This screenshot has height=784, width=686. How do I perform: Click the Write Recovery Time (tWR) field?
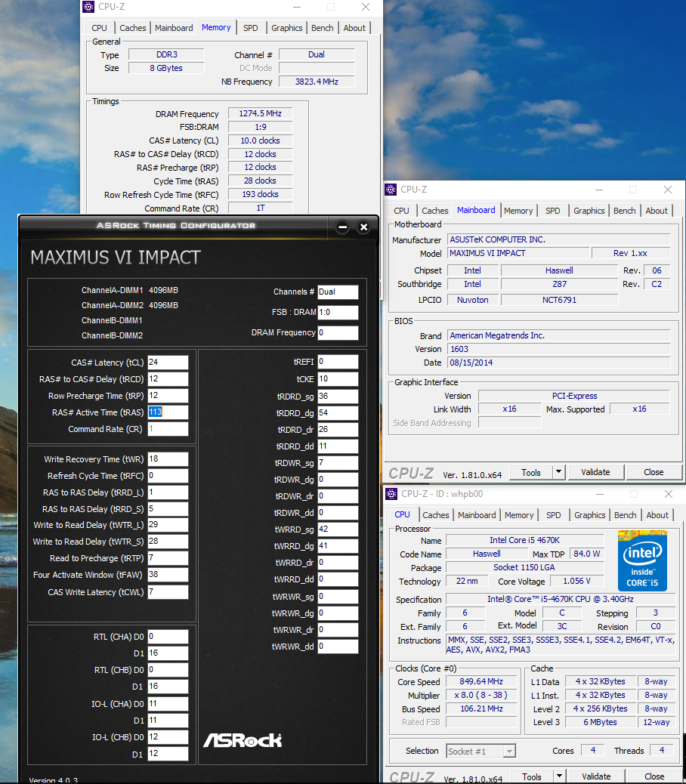click(x=168, y=459)
